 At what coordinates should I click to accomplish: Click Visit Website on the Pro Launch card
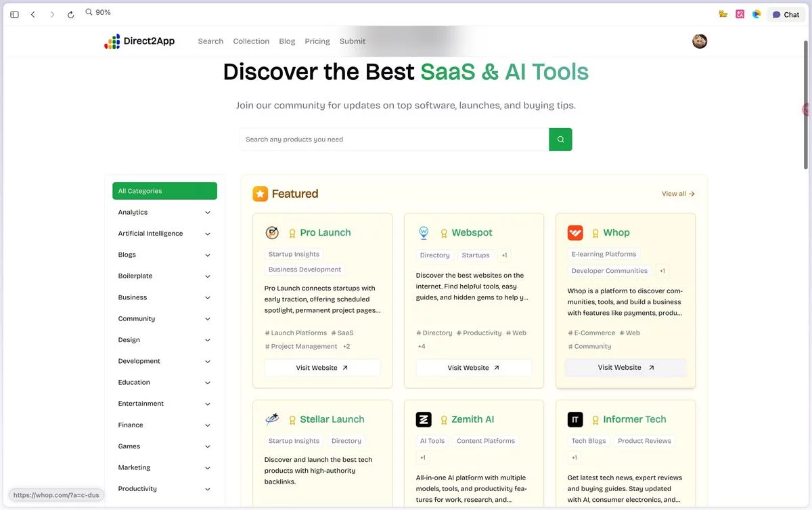click(x=322, y=368)
